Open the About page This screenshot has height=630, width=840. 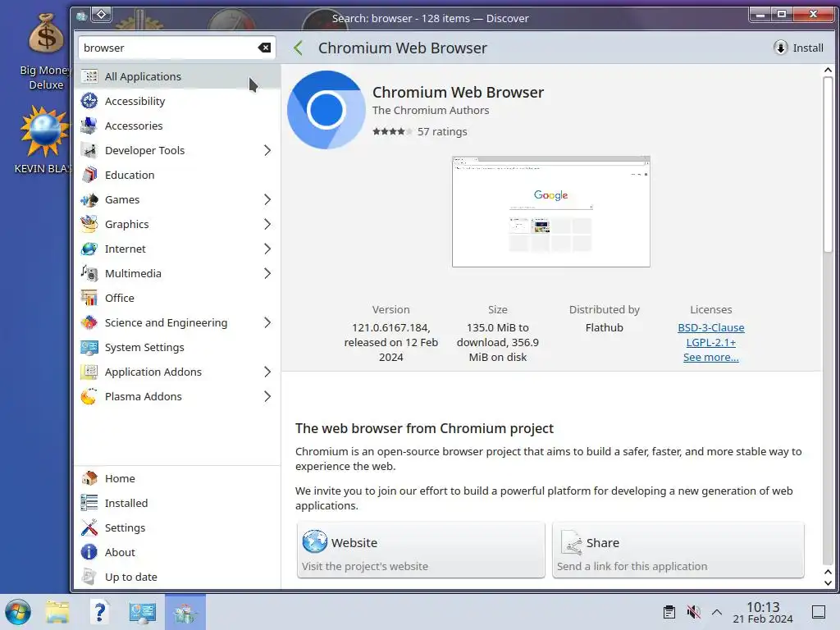coord(177,552)
